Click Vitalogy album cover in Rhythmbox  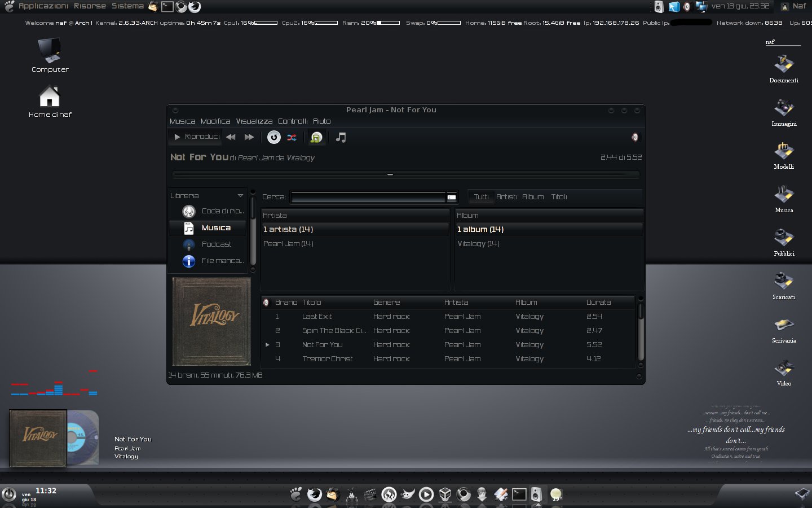pyautogui.click(x=211, y=321)
